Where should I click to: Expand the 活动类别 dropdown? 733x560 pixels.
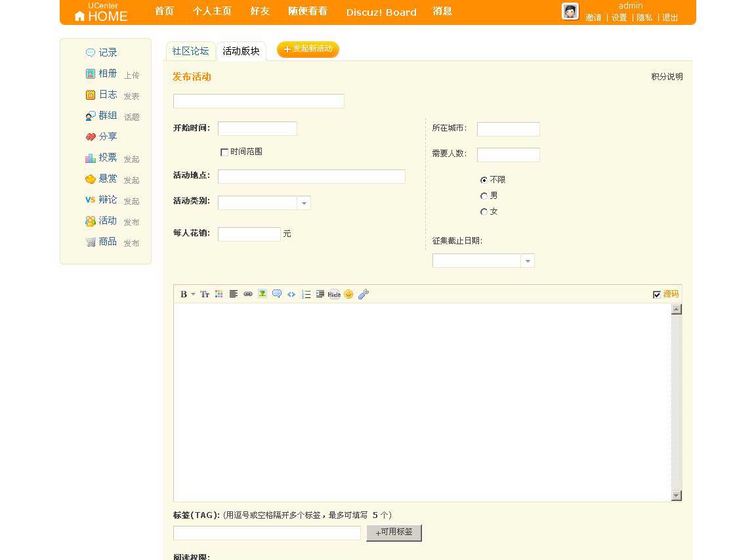pos(303,204)
